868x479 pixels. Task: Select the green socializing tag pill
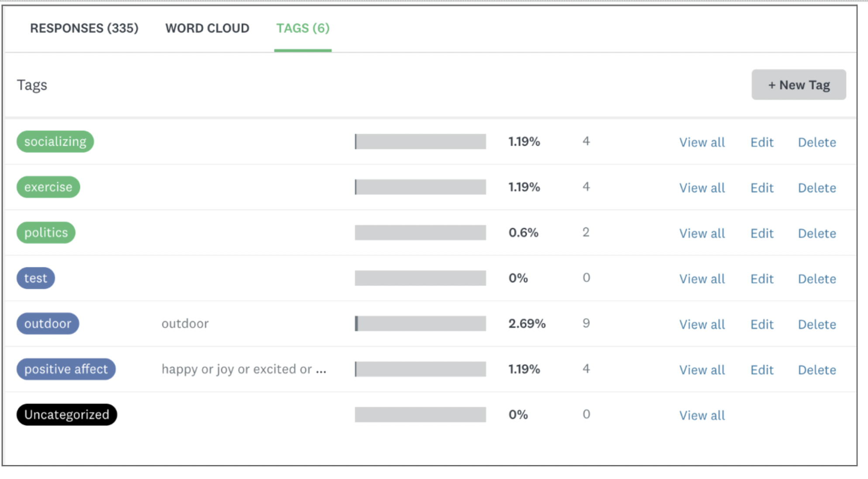point(55,141)
